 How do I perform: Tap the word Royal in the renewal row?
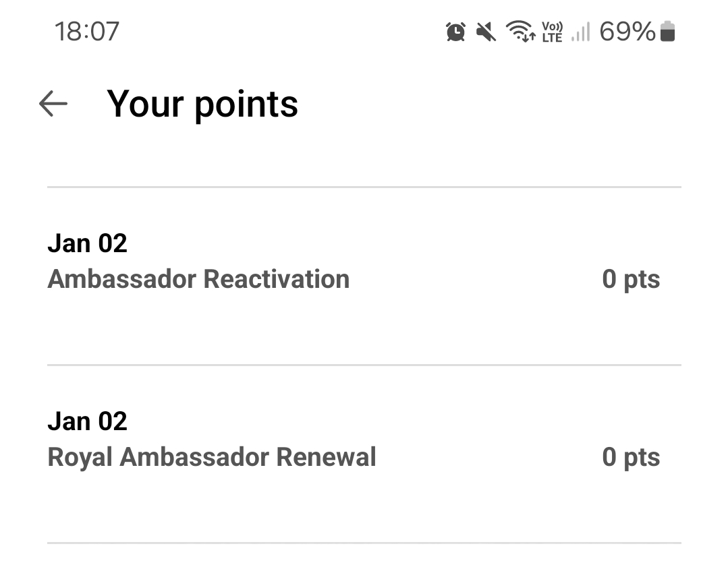[x=80, y=458]
